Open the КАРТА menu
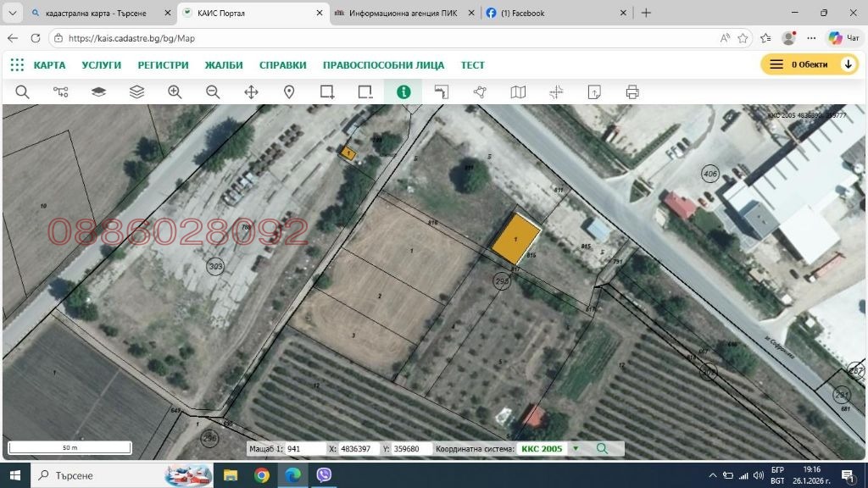The image size is (868, 488). (49, 64)
